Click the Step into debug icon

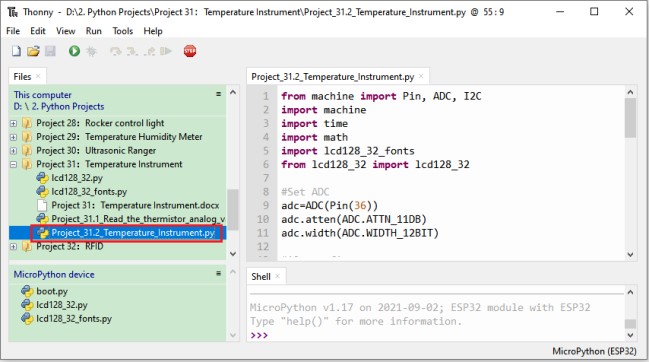point(132,51)
